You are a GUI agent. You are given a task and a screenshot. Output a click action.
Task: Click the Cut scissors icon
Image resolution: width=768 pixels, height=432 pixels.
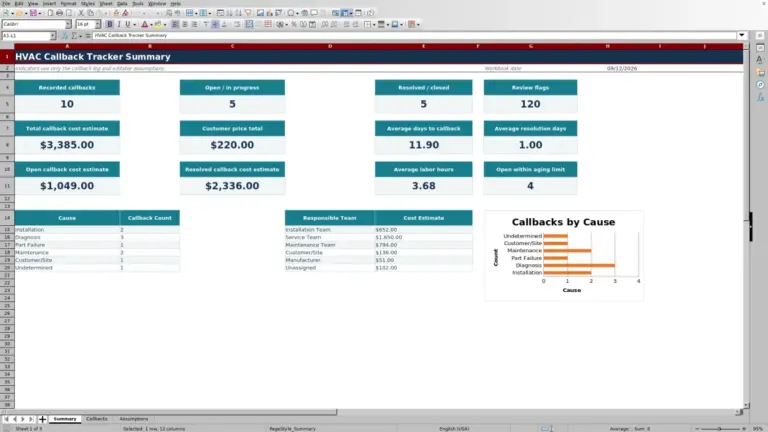[81, 13]
